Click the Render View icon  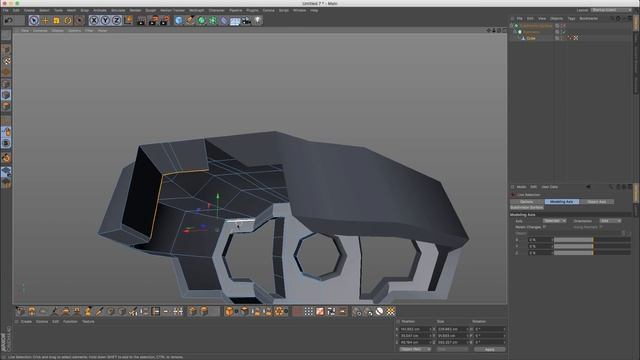pos(142,20)
